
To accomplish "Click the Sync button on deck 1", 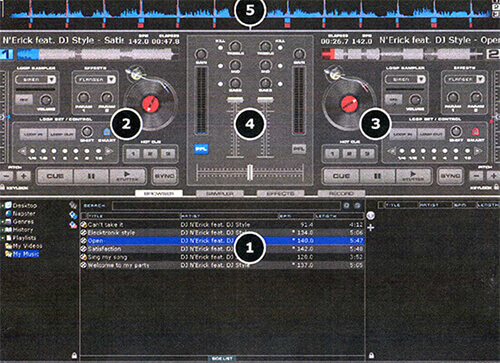I will click(x=165, y=176).
